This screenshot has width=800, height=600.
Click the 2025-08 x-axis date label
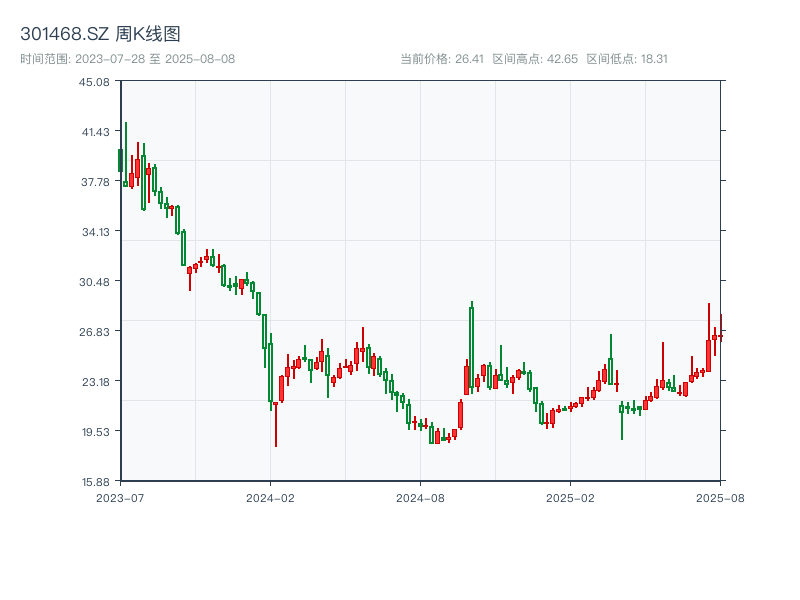coord(720,496)
